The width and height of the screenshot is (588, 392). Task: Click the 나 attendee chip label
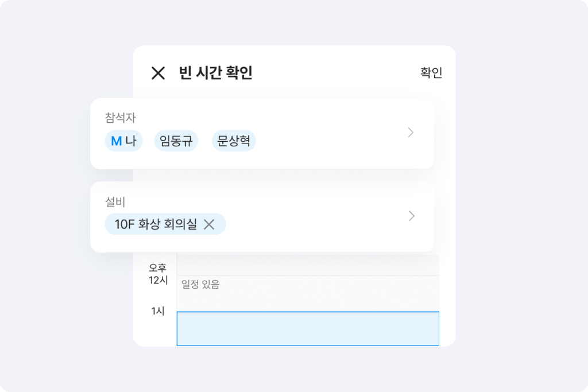tap(131, 141)
